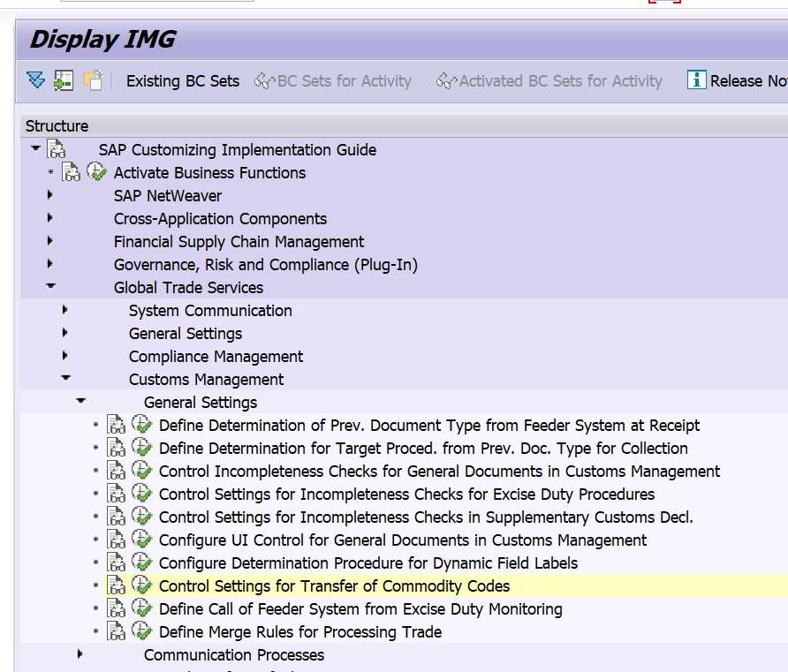
Task: Collapse General Settings under Customs Management
Action: (80, 401)
